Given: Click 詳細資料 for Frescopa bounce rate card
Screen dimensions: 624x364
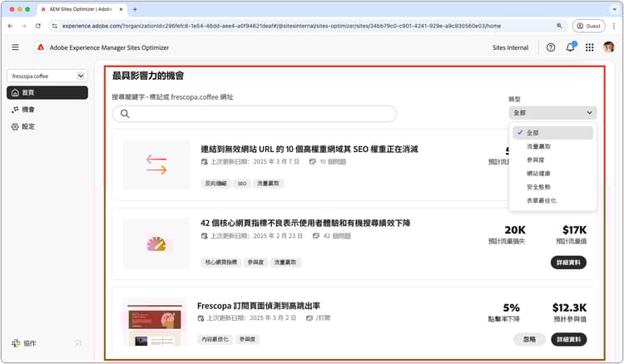Looking at the screenshot, I should 569,339.
